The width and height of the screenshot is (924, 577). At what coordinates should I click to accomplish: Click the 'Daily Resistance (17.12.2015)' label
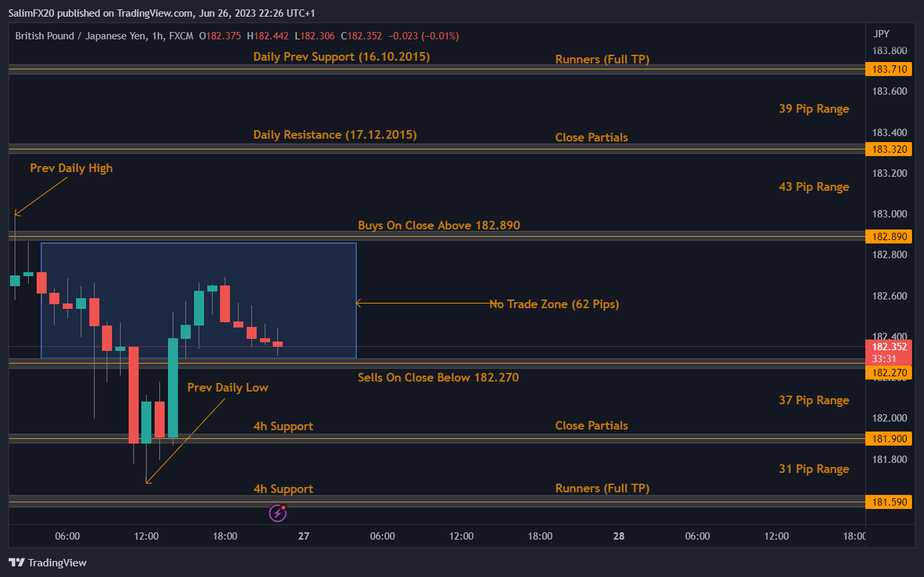335,135
